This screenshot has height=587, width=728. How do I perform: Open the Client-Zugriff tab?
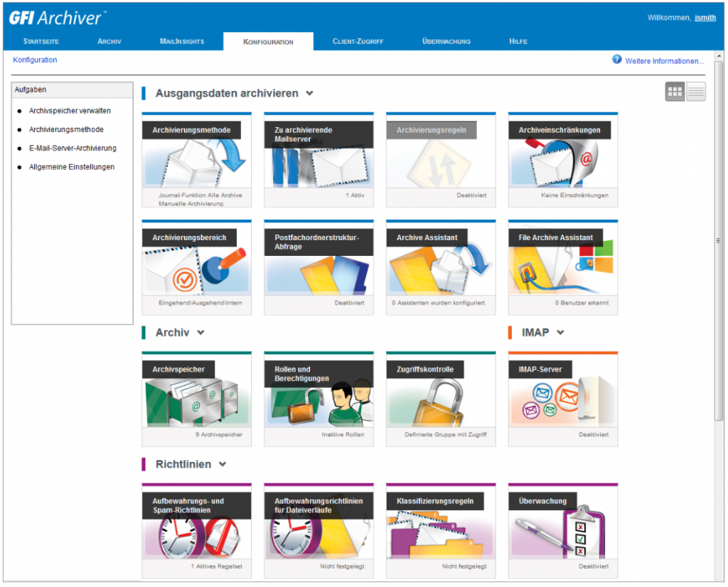click(358, 41)
